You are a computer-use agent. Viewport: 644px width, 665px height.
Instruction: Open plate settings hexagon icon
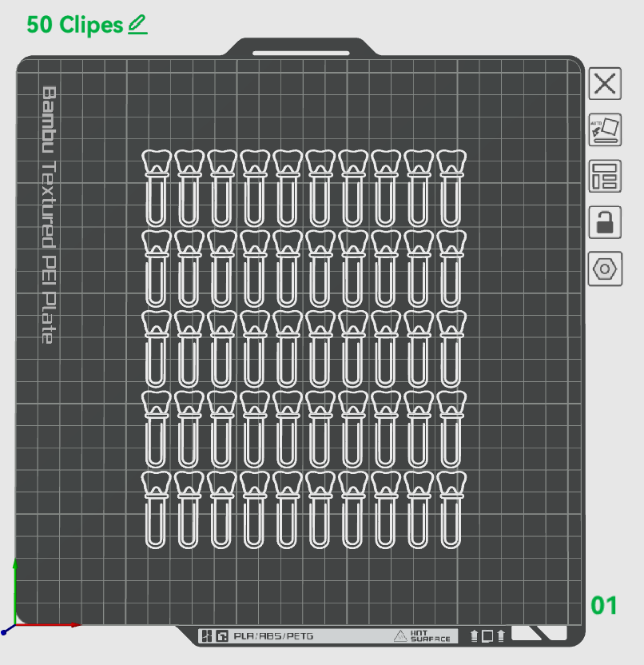(605, 269)
